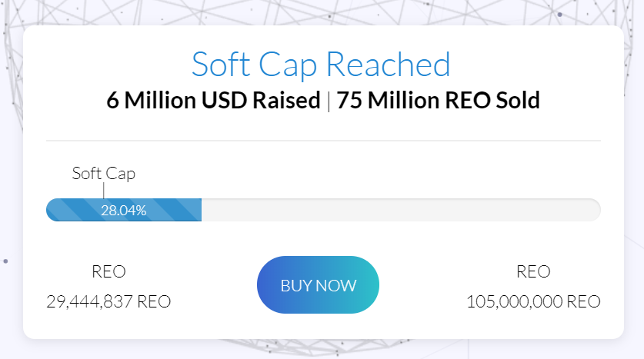Image resolution: width=644 pixels, height=359 pixels.
Task: Click the blue filled portion of the progress bar
Action: (124, 210)
